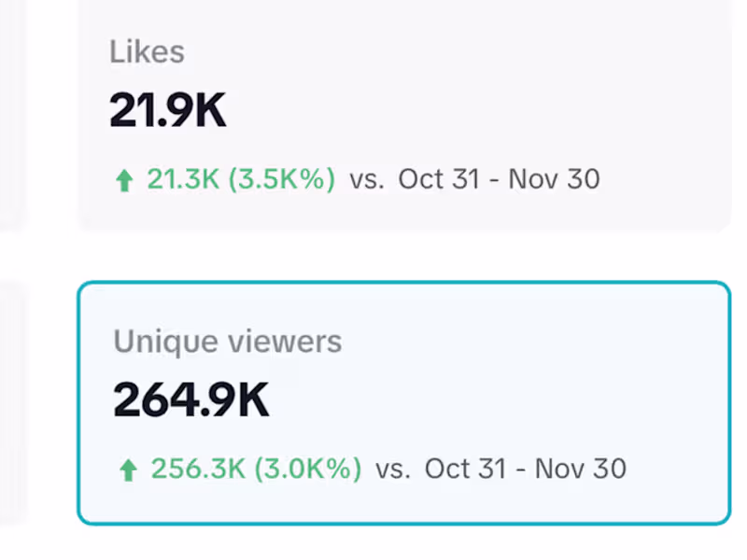Click the 264.9K unique viewers total
The image size is (747, 560).
click(x=191, y=400)
